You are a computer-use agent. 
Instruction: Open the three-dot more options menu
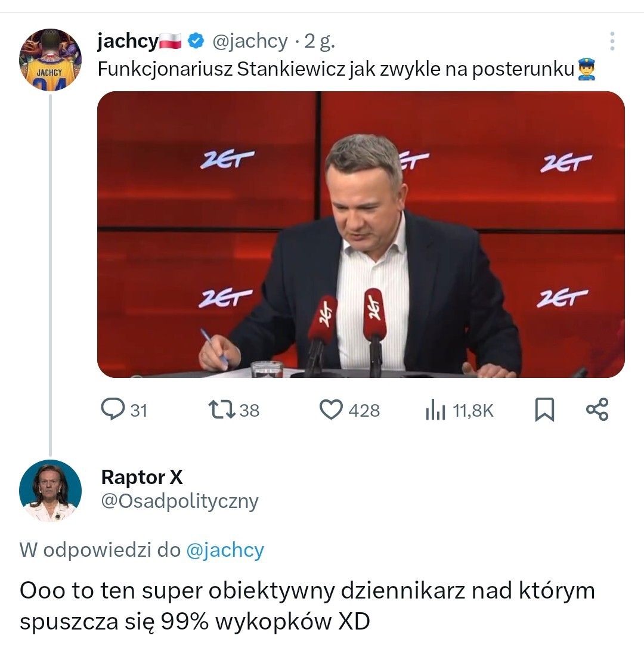(x=612, y=41)
